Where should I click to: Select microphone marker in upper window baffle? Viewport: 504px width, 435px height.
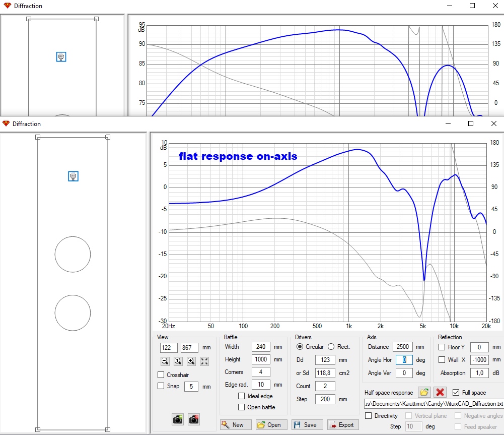click(x=61, y=57)
